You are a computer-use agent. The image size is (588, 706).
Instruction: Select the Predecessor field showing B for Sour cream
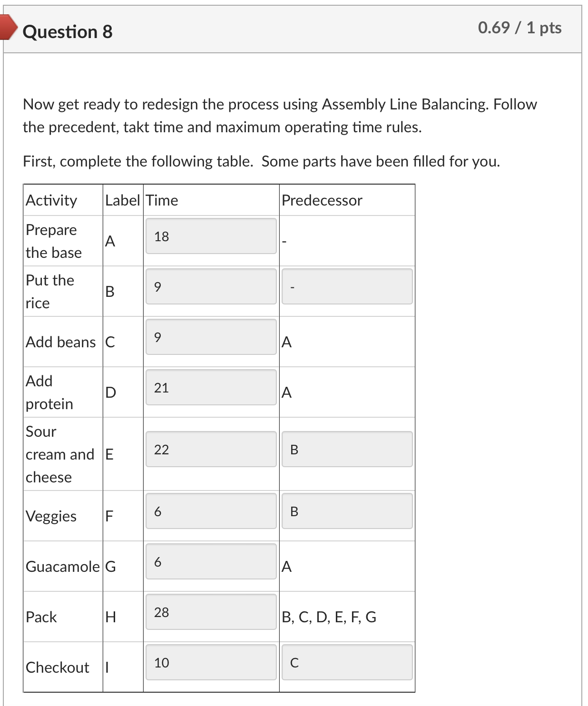[x=347, y=449]
